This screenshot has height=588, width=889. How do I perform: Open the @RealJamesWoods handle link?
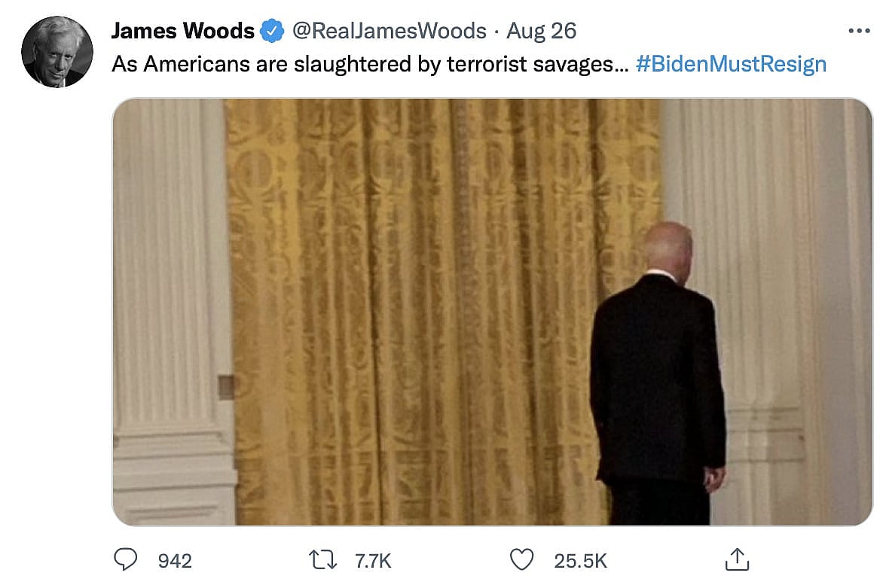[x=389, y=31]
